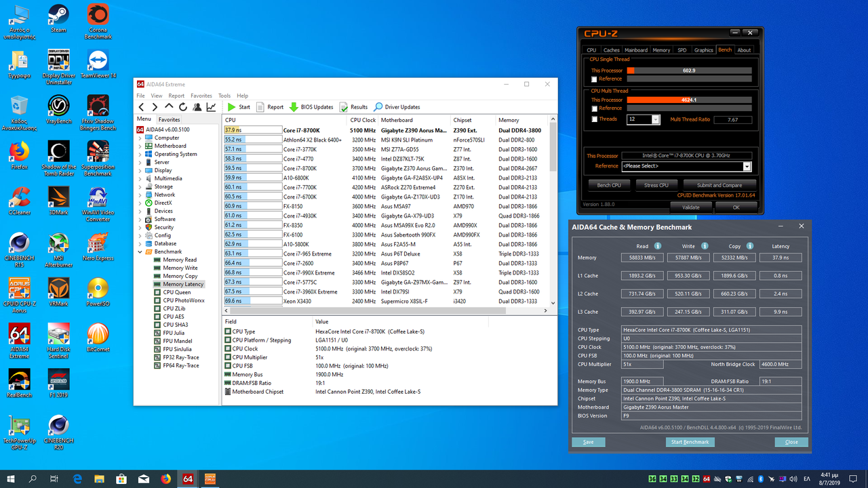Click Submit and Compare in CPU-Z
The width and height of the screenshot is (868, 488).
click(x=719, y=185)
